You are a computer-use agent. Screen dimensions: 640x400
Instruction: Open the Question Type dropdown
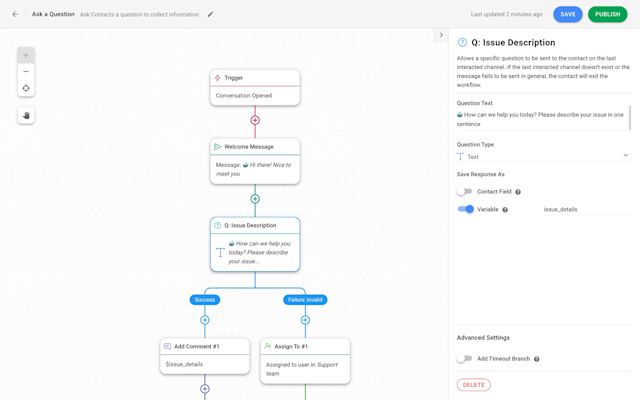click(x=543, y=156)
